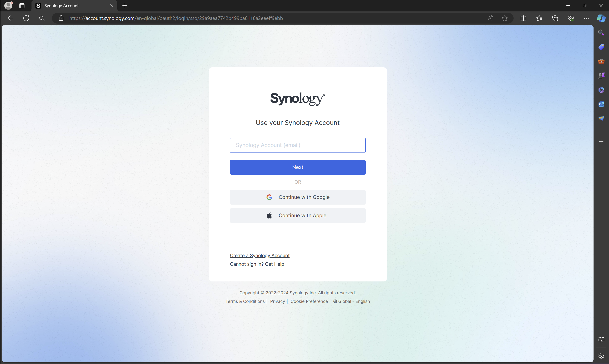Open the Copilot icon

coord(601,18)
